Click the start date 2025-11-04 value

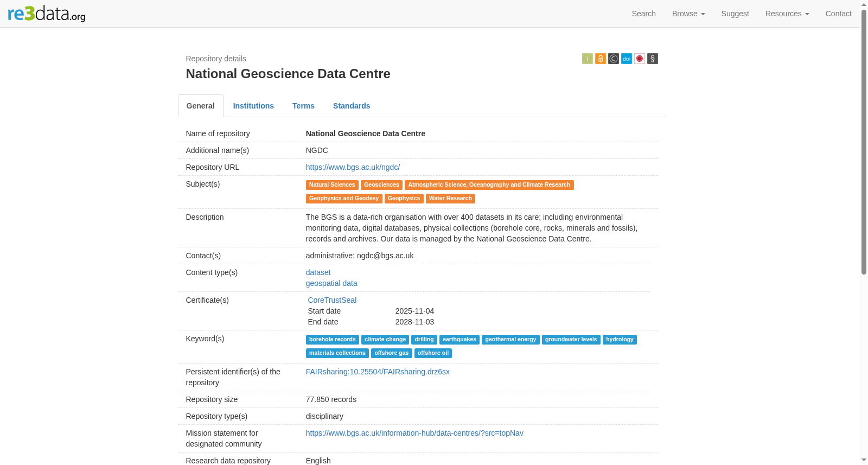coord(414,311)
